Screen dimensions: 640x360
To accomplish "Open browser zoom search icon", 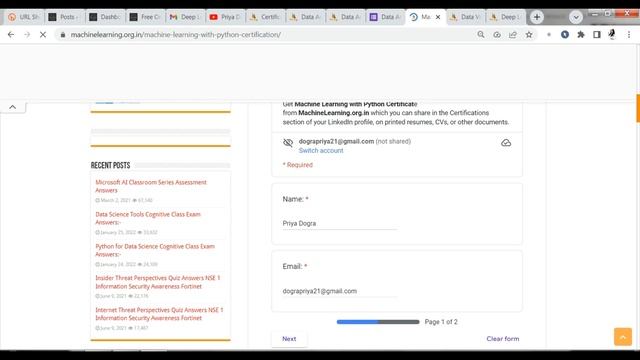I will 481,35.
